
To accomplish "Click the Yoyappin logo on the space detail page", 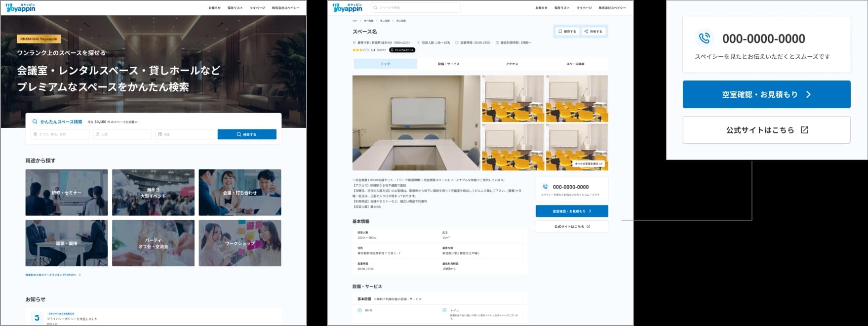I will (347, 7).
